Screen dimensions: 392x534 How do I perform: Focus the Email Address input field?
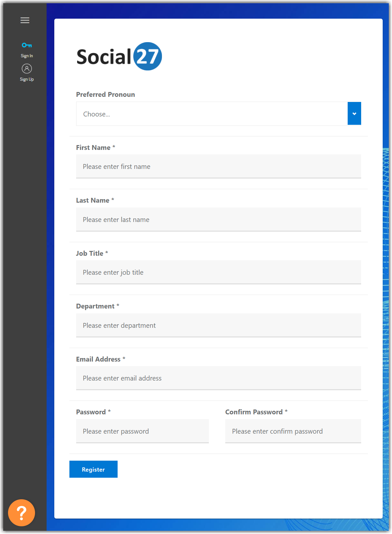218,378
